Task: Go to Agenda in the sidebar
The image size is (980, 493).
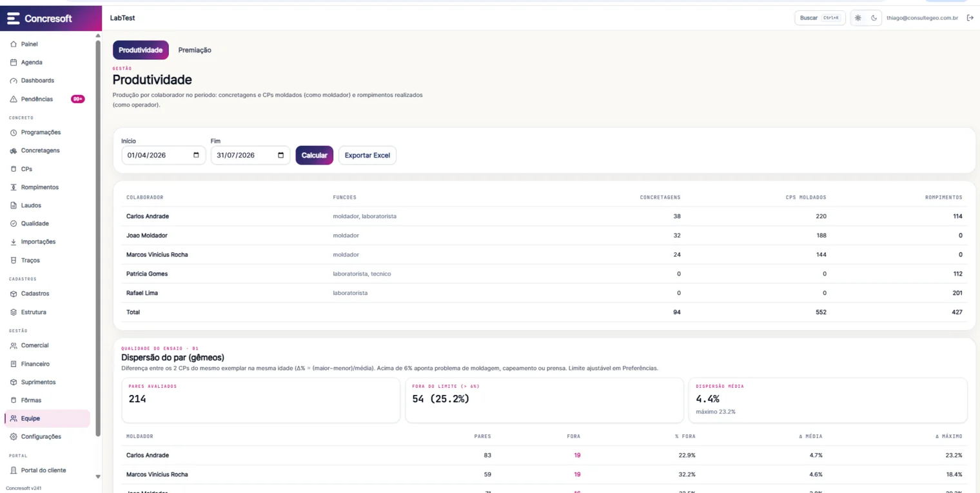Action: pos(32,63)
